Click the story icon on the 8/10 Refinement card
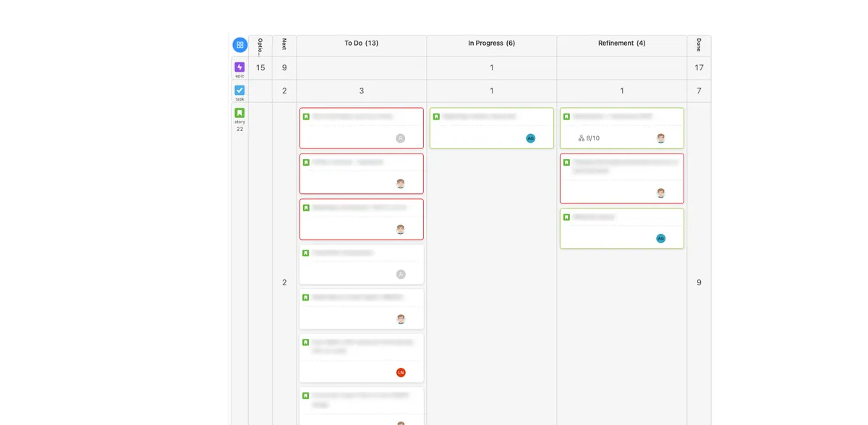 tap(566, 117)
